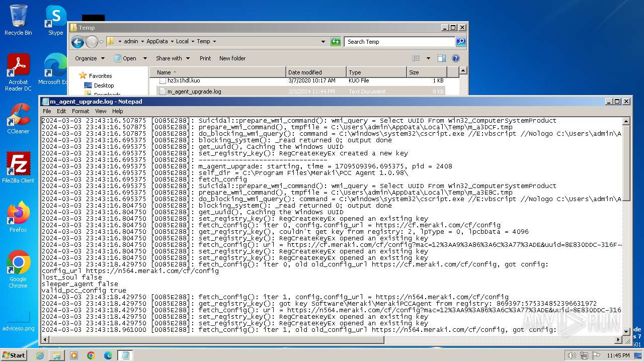This screenshot has width=644, height=362.
Task: Open FileZilla Client desktop icon
Action: [18, 167]
